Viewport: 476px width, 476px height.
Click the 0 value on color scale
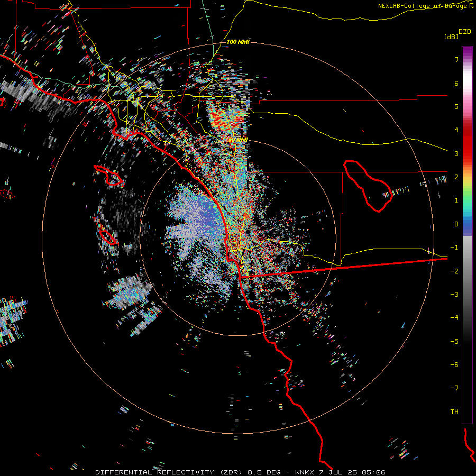(456, 224)
